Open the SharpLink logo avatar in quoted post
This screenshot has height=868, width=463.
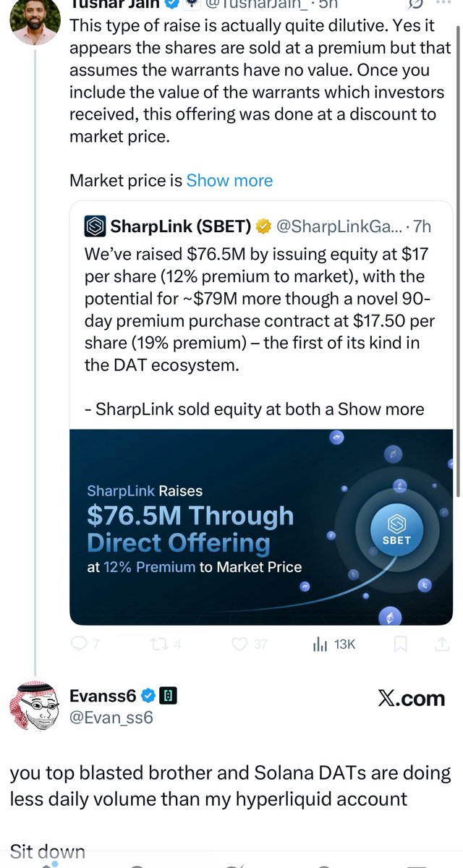[x=95, y=226]
